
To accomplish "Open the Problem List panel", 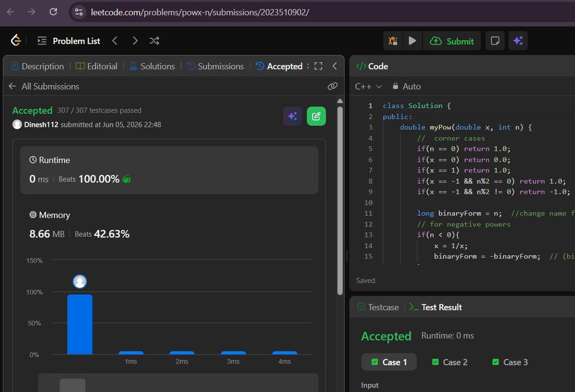I will [69, 41].
